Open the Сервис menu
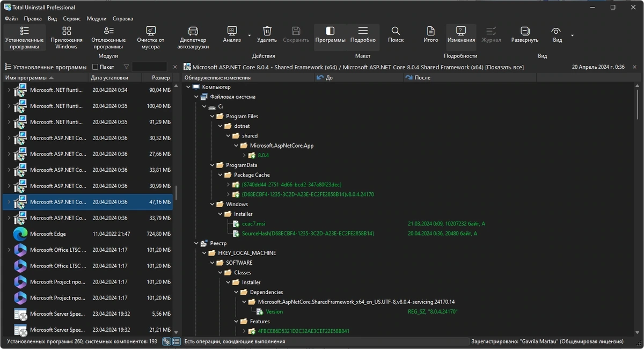Image resolution: width=644 pixels, height=349 pixels. coord(71,18)
